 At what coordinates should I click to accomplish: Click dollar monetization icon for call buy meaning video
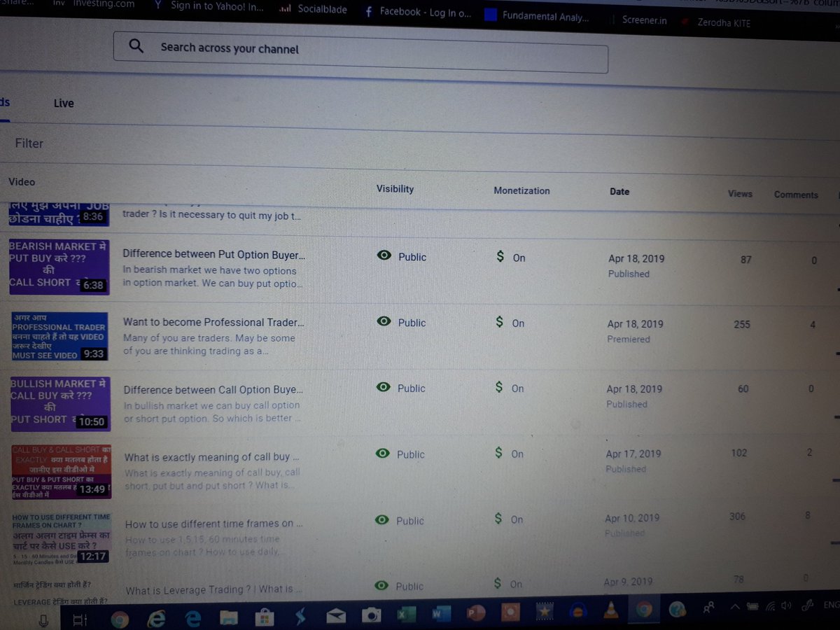click(498, 452)
